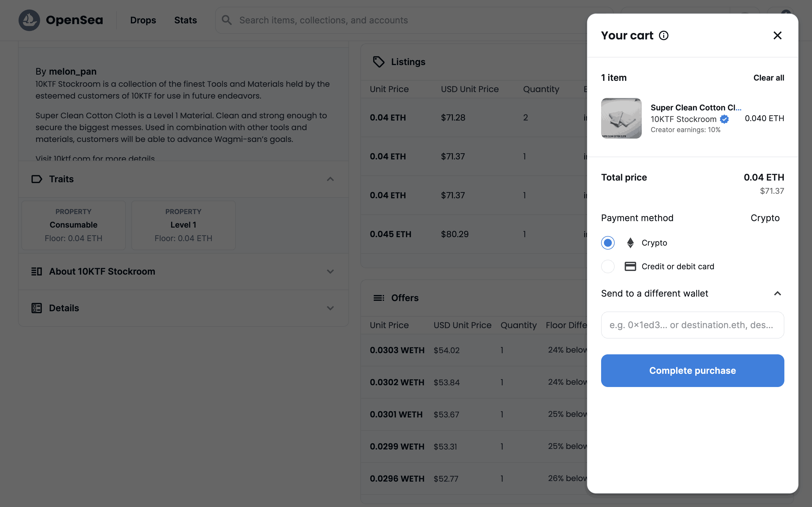Click the search magnifier icon
This screenshot has width=812, height=507.
227,20
